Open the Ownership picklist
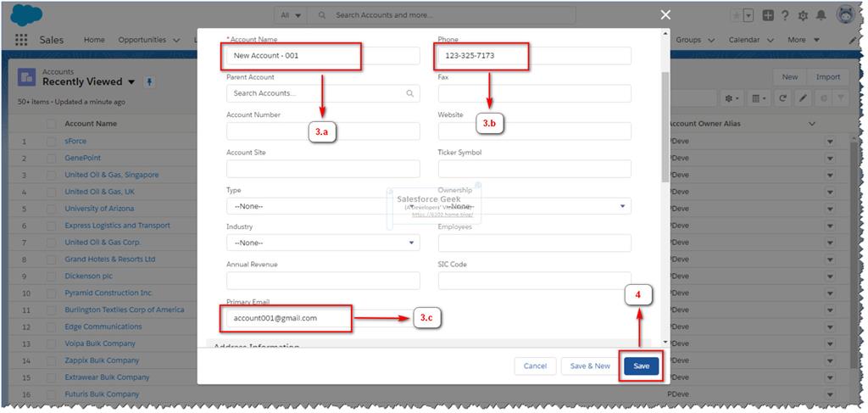The width and height of the screenshot is (868, 413). click(x=535, y=206)
